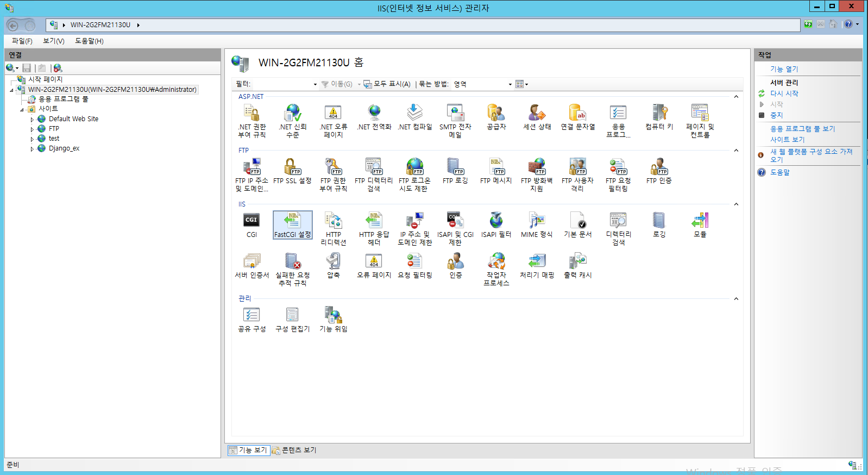Select the test site in tree
868x475 pixels.
pos(54,139)
